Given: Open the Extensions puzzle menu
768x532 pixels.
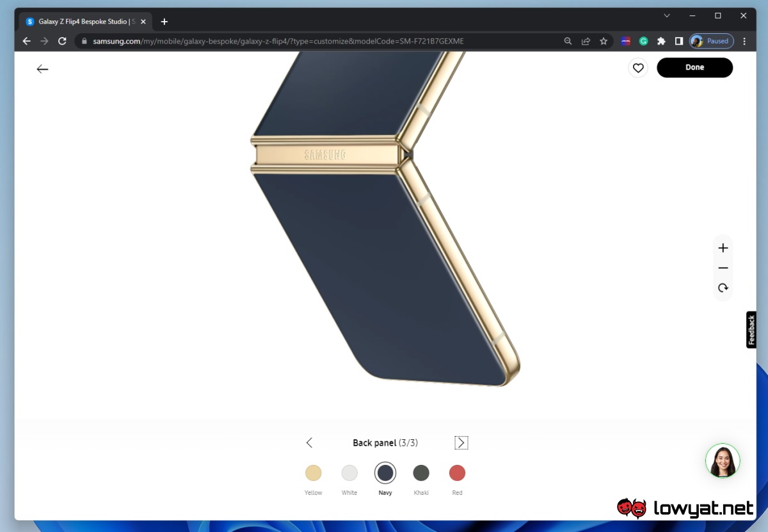Looking at the screenshot, I should tap(662, 41).
